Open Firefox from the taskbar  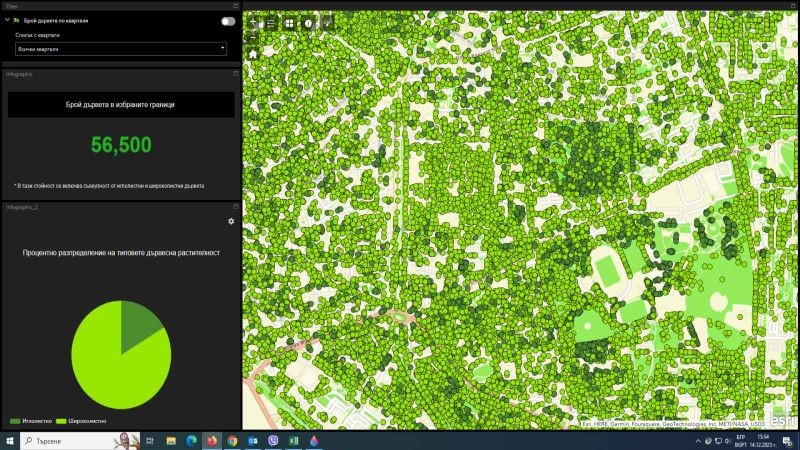click(x=212, y=440)
